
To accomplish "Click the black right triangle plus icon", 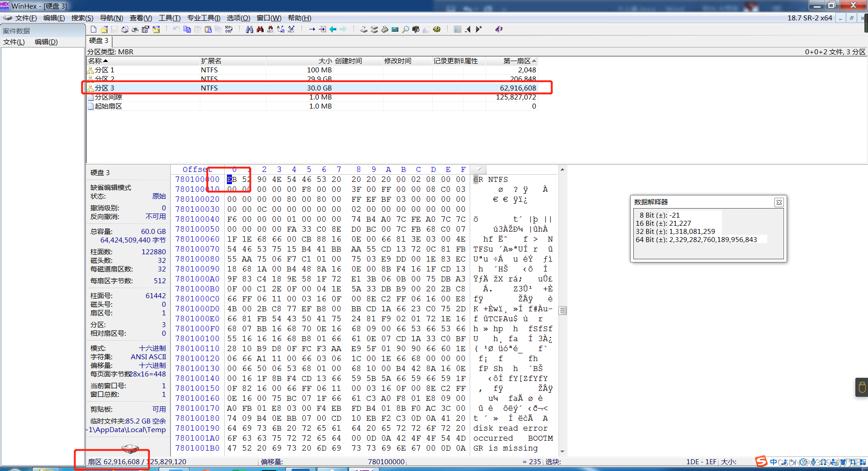I will coord(479,29).
